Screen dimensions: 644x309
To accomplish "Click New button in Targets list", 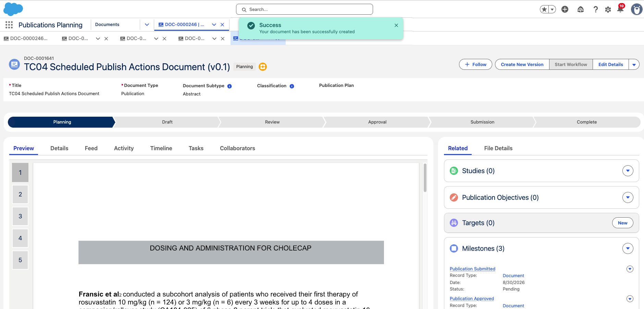I will 622,223.
